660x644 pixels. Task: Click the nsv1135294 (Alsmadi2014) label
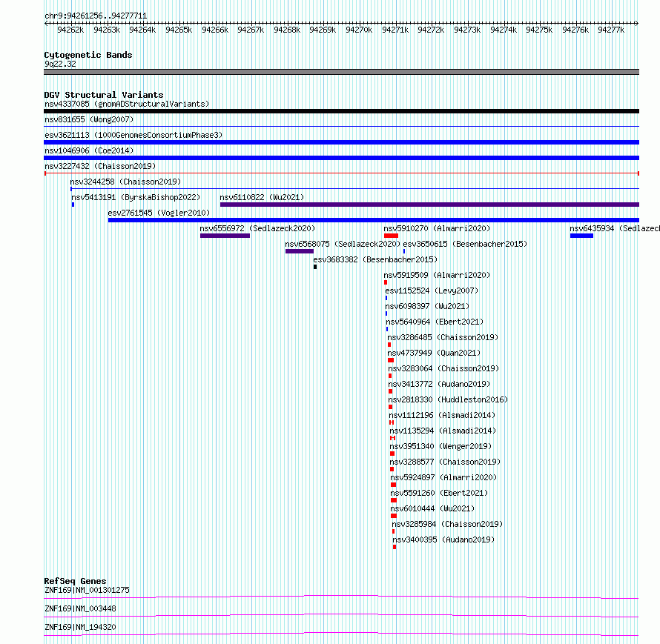(x=443, y=431)
